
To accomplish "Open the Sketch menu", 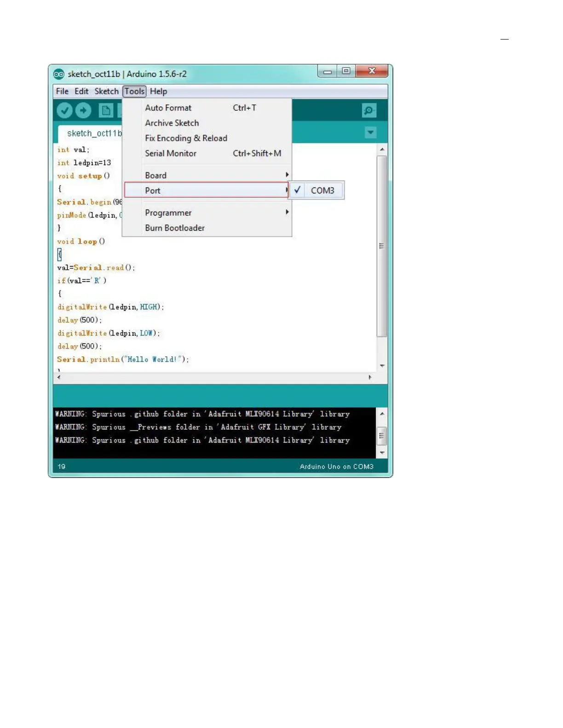I will coord(106,91).
